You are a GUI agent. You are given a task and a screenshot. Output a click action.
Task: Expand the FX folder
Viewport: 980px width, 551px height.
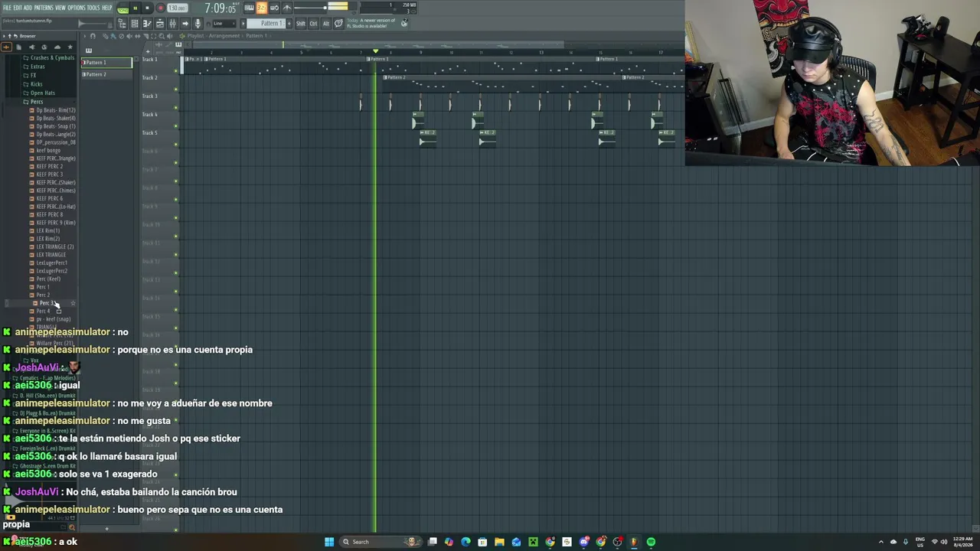tap(33, 76)
